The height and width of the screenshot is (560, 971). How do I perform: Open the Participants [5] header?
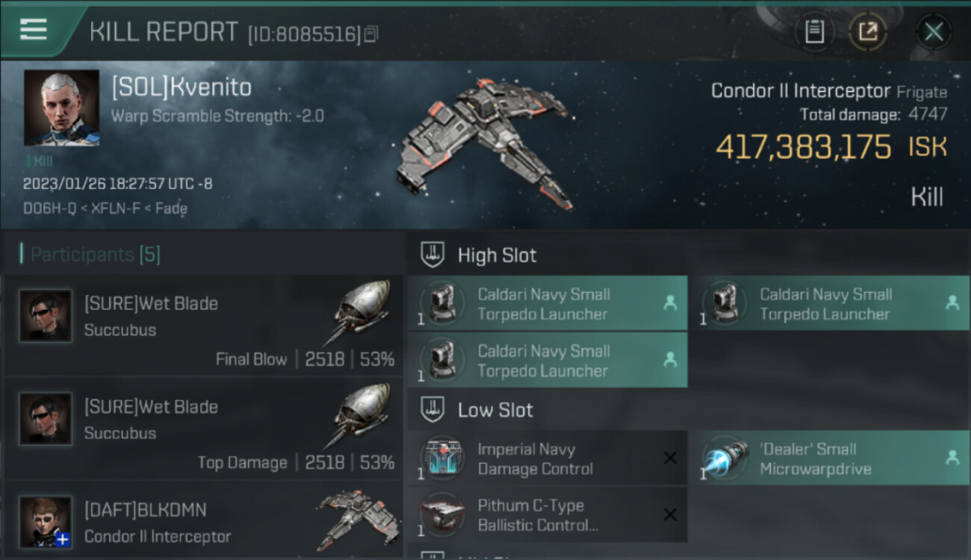click(95, 255)
